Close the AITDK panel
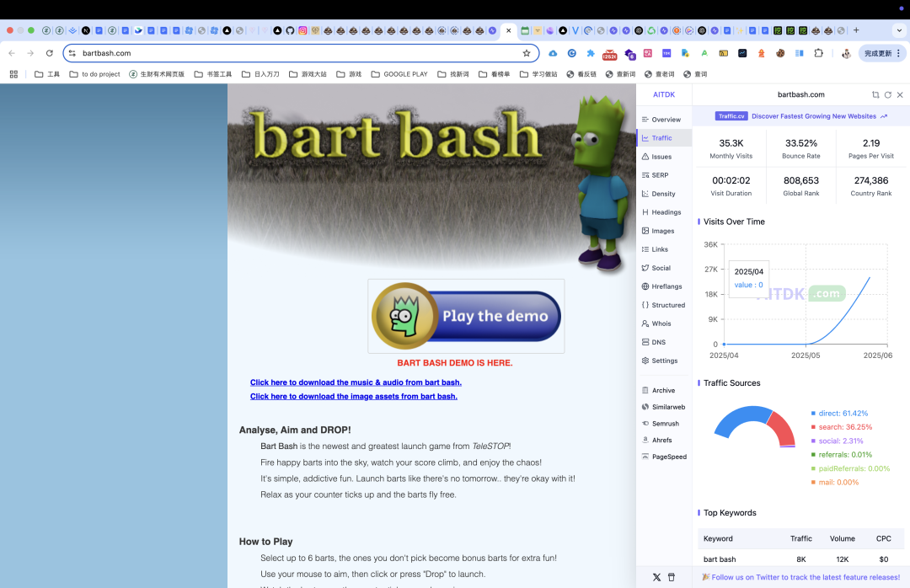 (900, 94)
